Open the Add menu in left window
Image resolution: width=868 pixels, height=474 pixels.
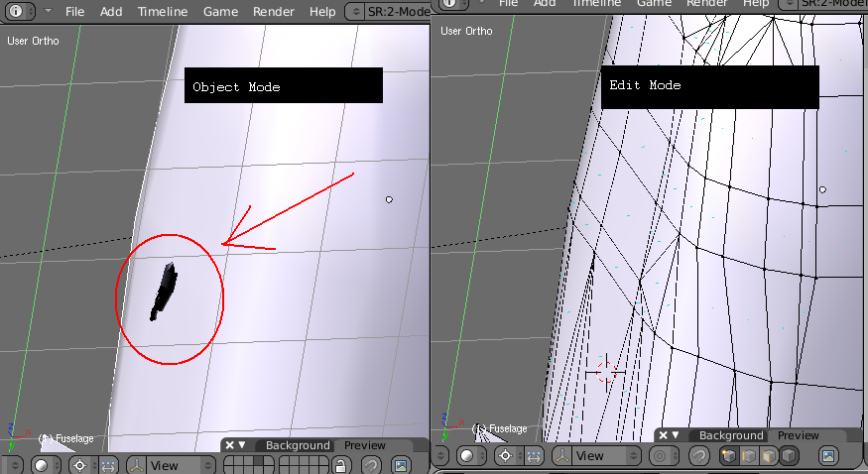point(111,12)
